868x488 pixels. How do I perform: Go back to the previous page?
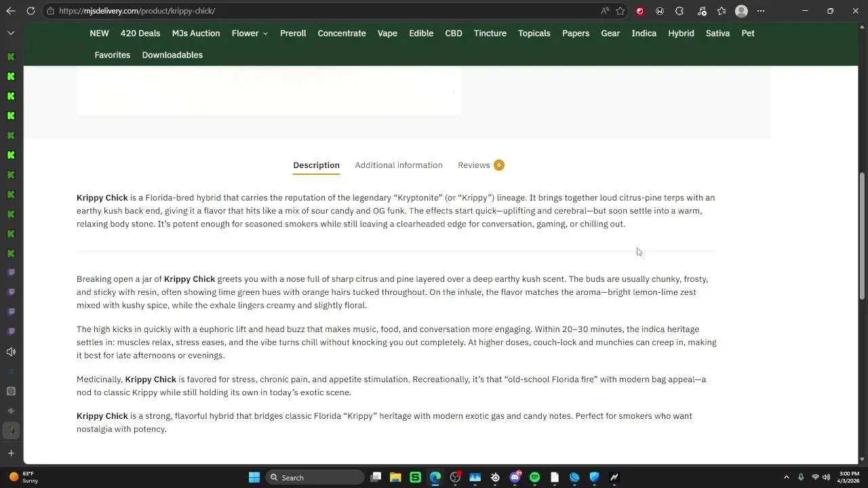pyautogui.click(x=11, y=11)
